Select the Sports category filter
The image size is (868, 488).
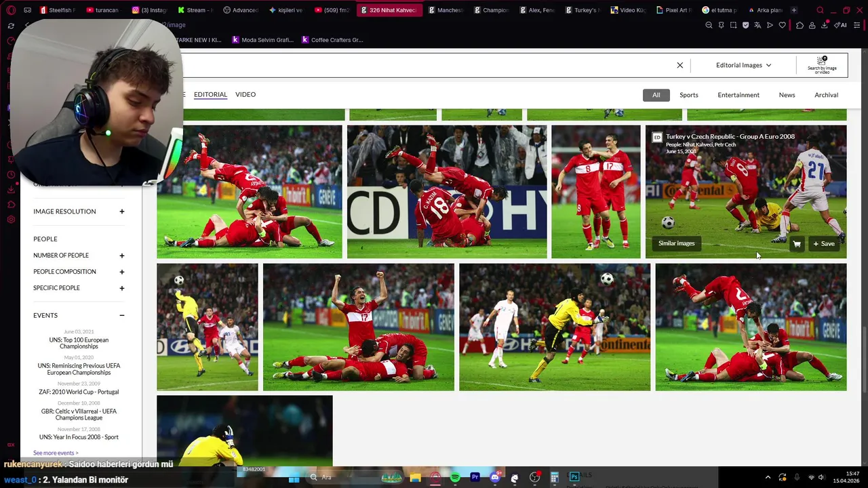click(x=688, y=95)
